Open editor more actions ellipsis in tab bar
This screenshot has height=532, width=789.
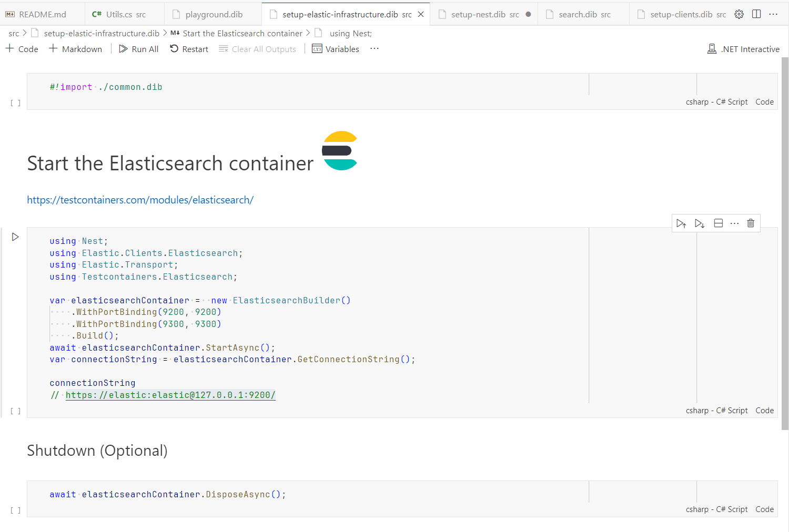point(773,14)
